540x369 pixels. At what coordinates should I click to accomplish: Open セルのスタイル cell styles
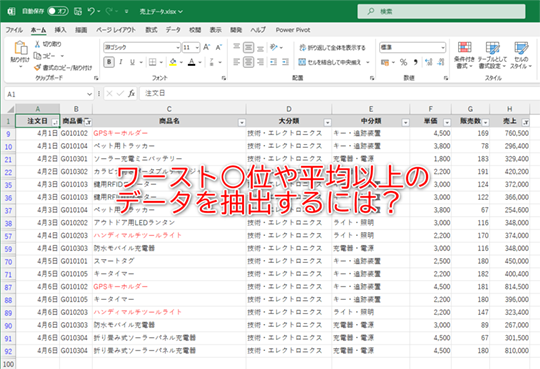coord(521,55)
